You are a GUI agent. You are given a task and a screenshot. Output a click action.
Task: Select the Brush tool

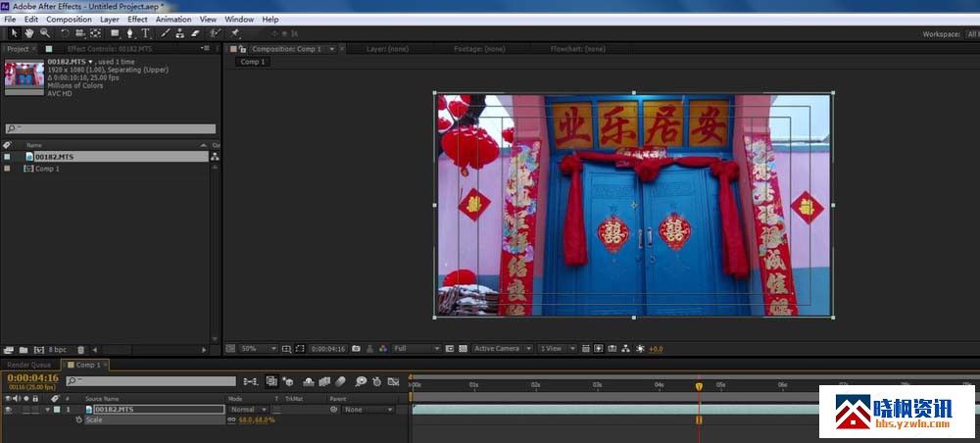[165, 33]
